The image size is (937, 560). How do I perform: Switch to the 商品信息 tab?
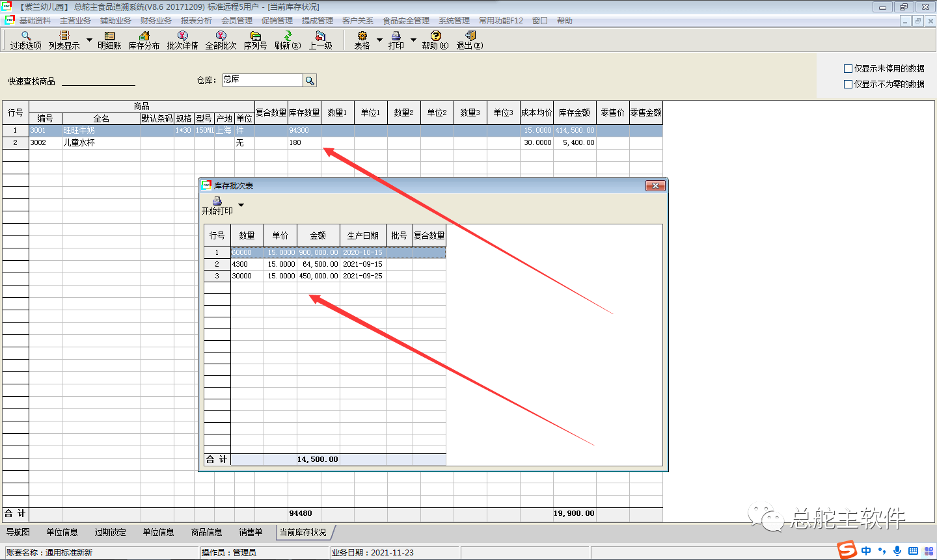(x=207, y=532)
